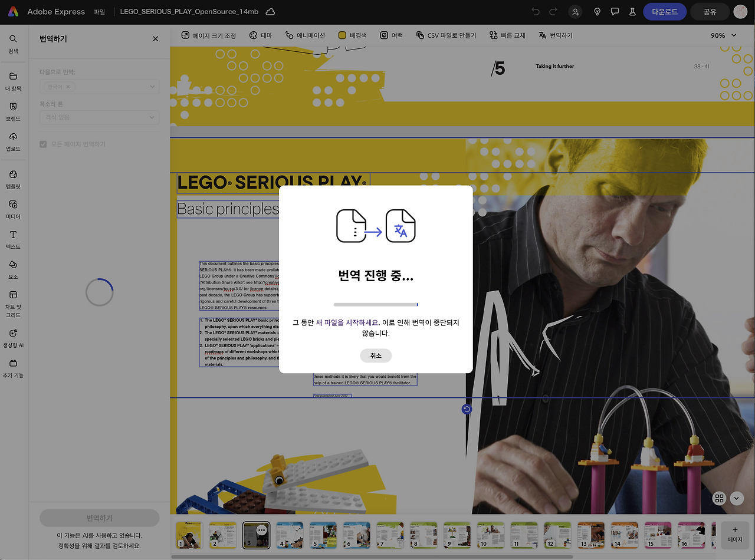Open the 요소 elements panel
The height and width of the screenshot is (560, 755).
(13, 269)
